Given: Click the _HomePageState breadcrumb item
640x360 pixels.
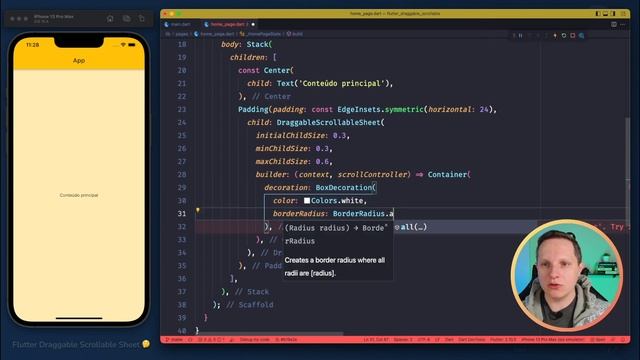Looking at the screenshot, I should [x=260, y=34].
